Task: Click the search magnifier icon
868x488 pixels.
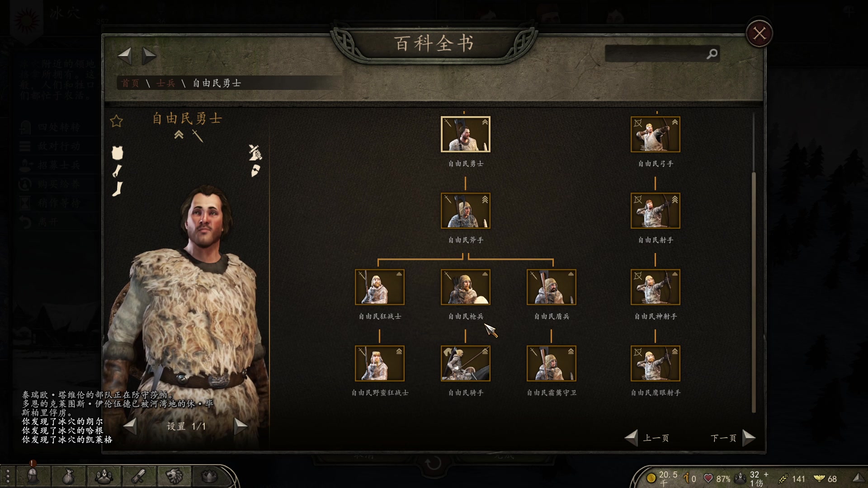Action: click(x=712, y=54)
